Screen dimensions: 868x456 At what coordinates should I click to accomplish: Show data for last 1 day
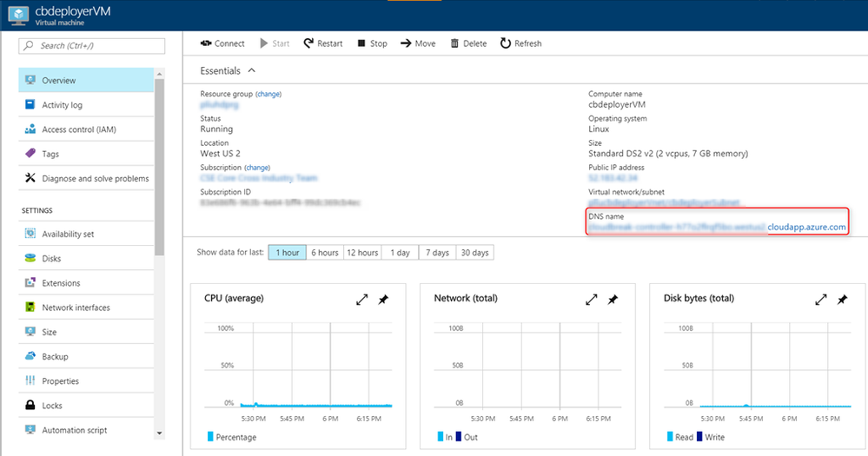[401, 253]
